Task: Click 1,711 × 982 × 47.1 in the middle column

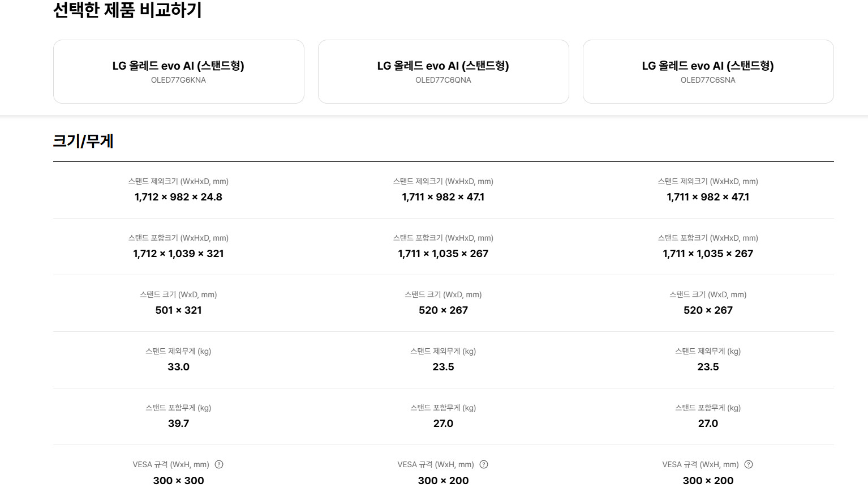Action: tap(443, 197)
